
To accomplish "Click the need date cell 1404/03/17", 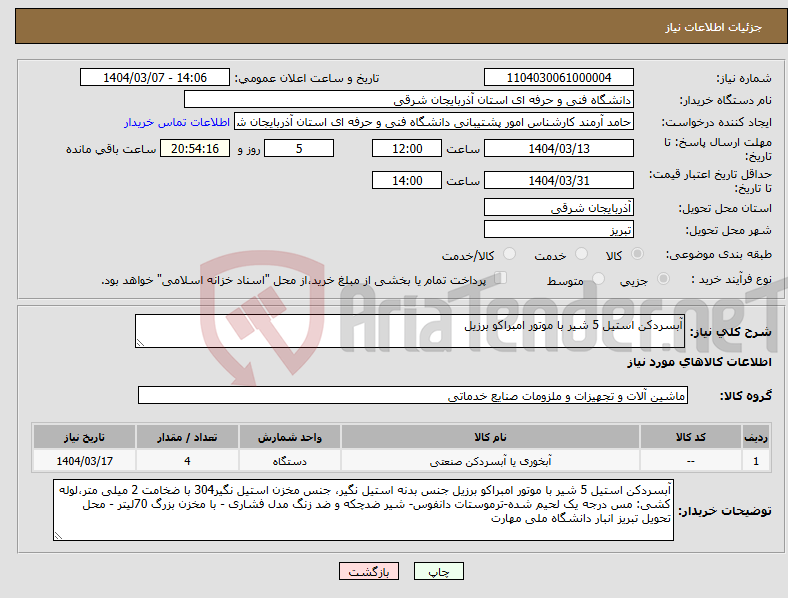I will pyautogui.click(x=84, y=461).
